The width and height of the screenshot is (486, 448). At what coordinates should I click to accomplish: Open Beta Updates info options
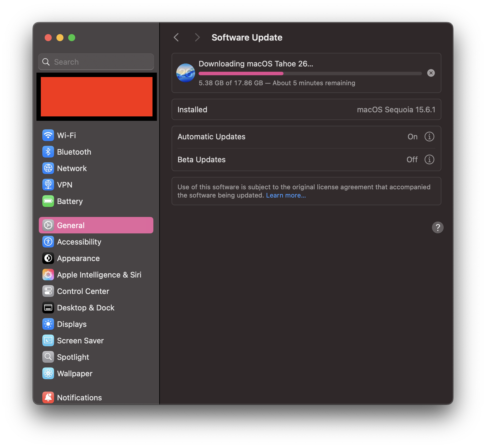(429, 160)
